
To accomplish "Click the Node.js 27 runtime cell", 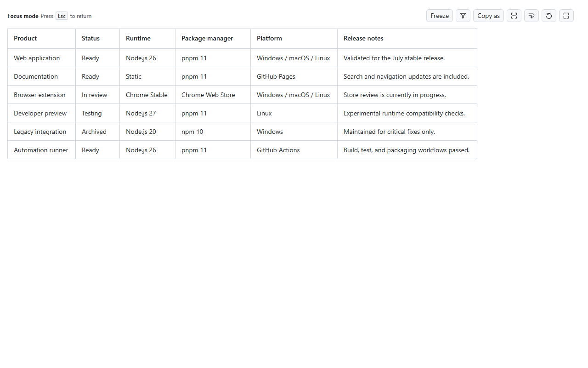I will [147, 113].
